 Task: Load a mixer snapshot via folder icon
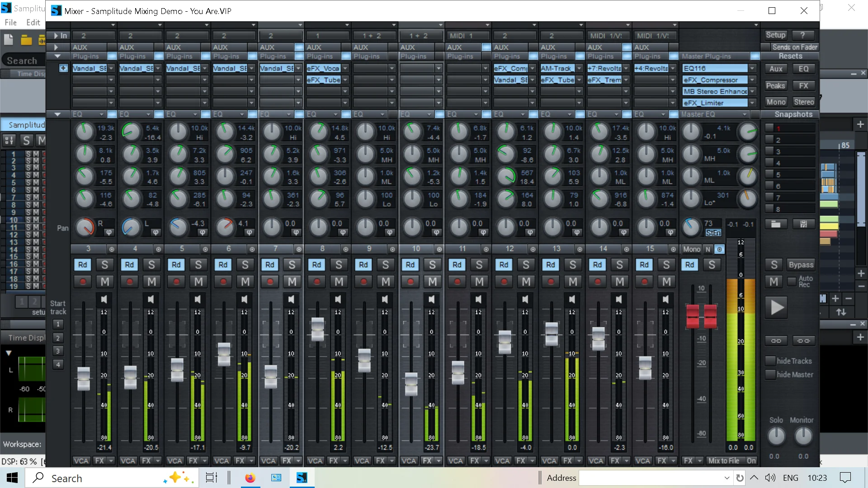(776, 224)
